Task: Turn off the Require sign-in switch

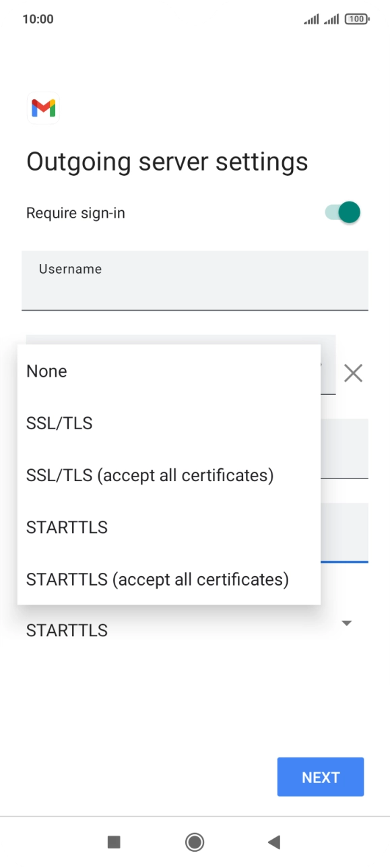Action: pyautogui.click(x=343, y=213)
